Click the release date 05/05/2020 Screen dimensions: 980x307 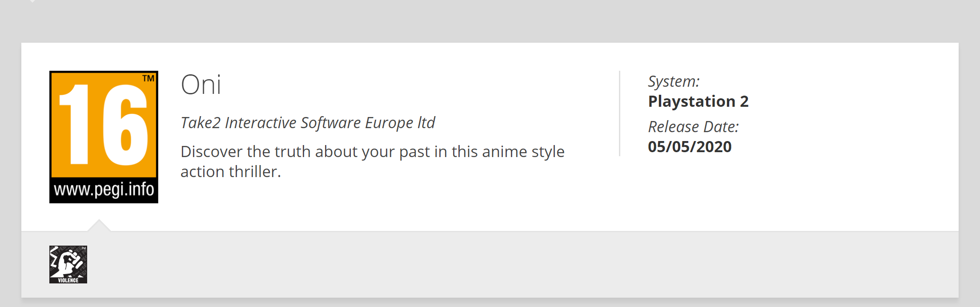(x=690, y=147)
